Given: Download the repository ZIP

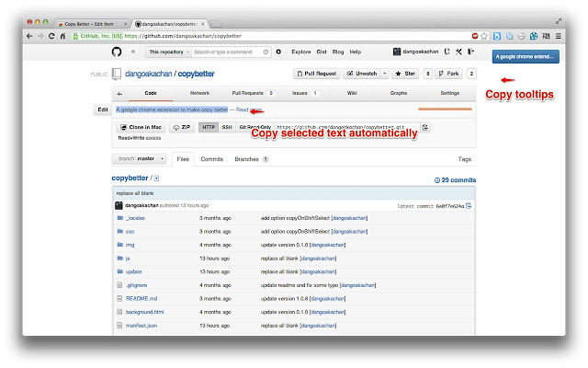Looking at the screenshot, I should pos(182,127).
